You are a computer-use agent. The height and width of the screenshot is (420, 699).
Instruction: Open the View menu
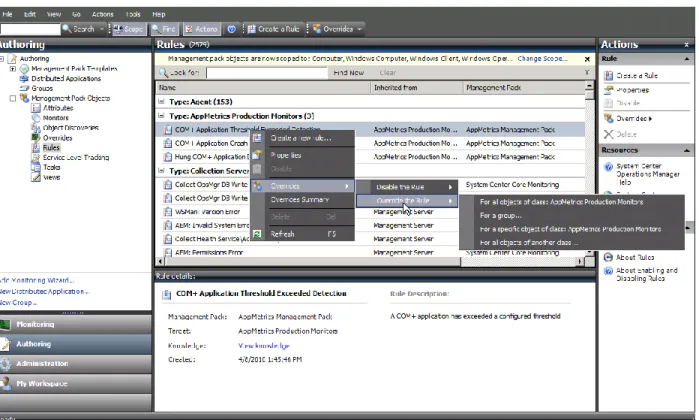coord(53,14)
